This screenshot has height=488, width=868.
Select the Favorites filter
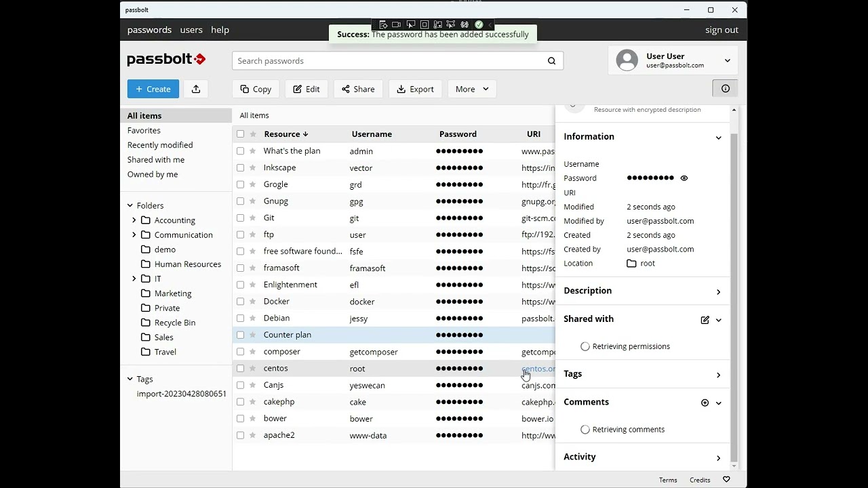tap(144, 130)
